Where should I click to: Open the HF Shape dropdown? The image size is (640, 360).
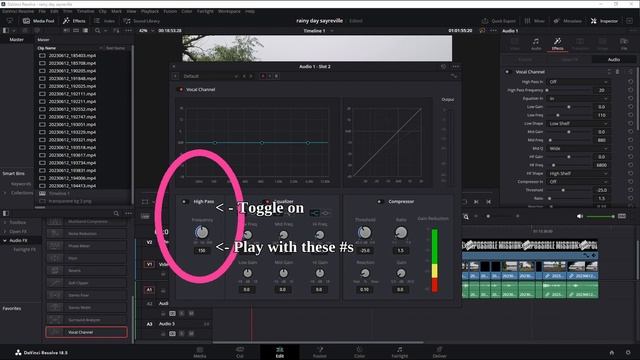[578, 173]
